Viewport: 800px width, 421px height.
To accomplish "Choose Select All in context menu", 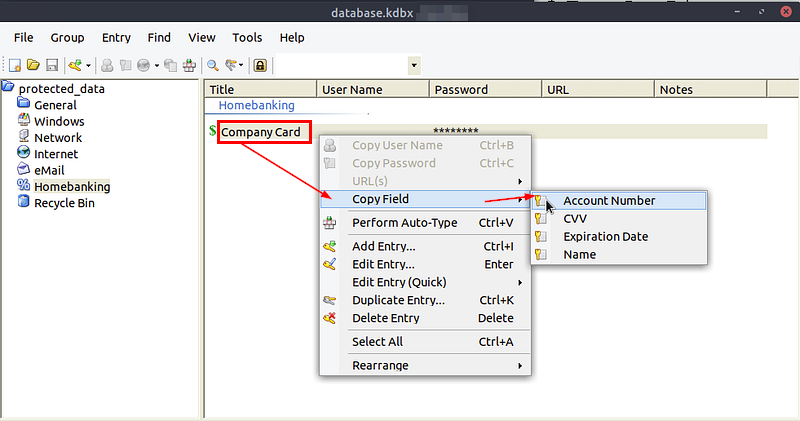I will click(x=425, y=342).
